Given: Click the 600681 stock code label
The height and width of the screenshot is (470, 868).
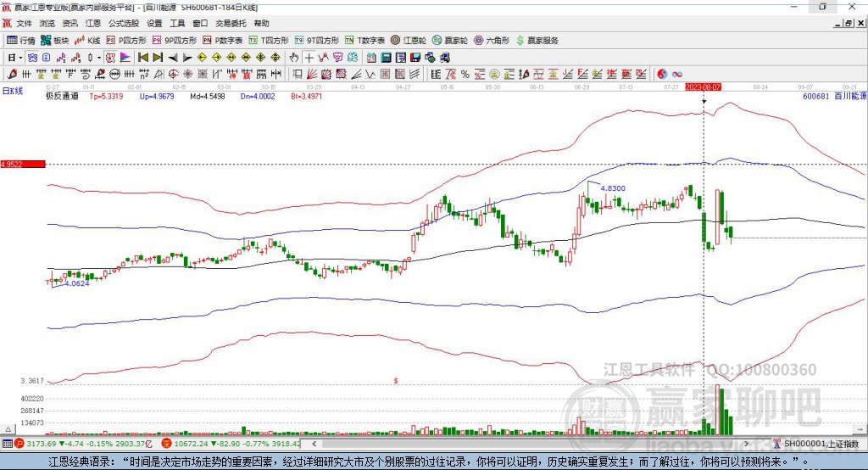Looking at the screenshot, I should click(816, 96).
